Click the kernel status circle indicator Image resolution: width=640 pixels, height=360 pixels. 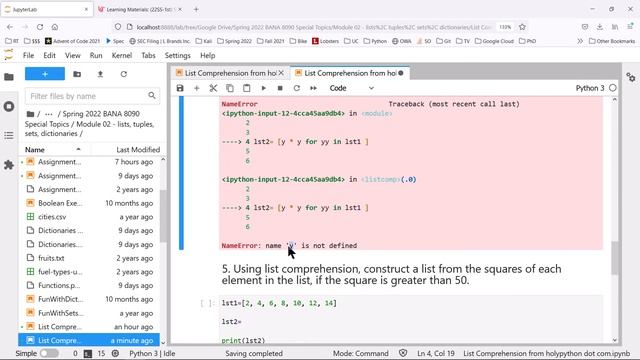pos(613,88)
